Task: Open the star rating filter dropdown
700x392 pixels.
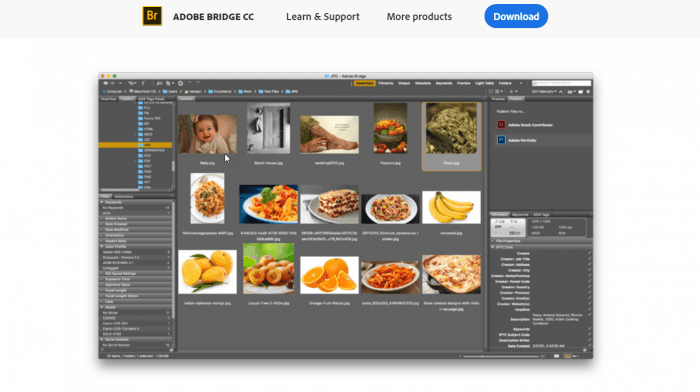Action: pos(513,92)
